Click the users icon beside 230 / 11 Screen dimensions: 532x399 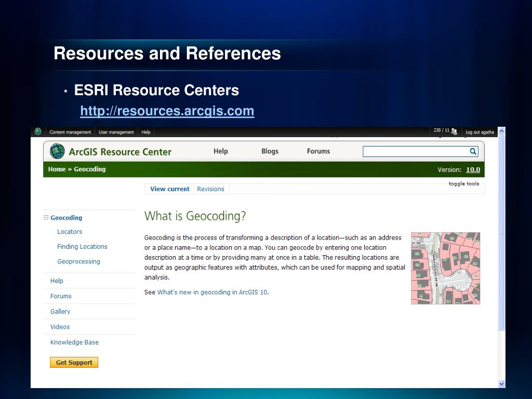tap(454, 131)
